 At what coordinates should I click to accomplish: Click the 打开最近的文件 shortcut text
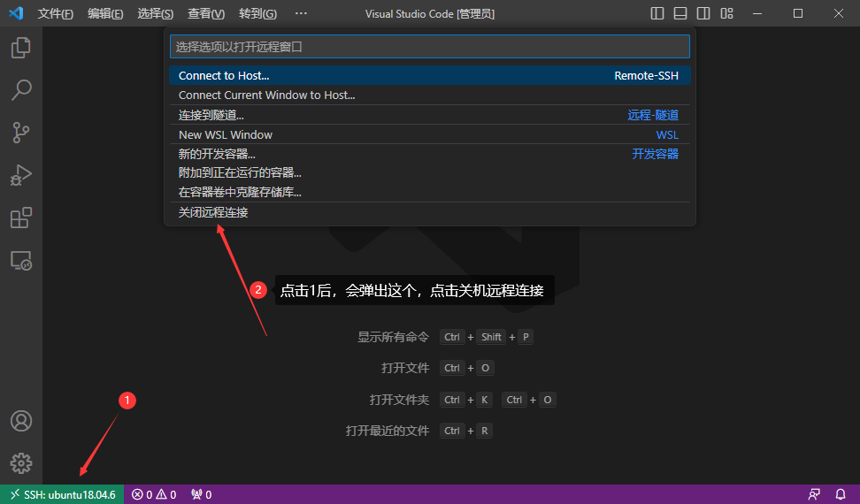[x=388, y=431]
